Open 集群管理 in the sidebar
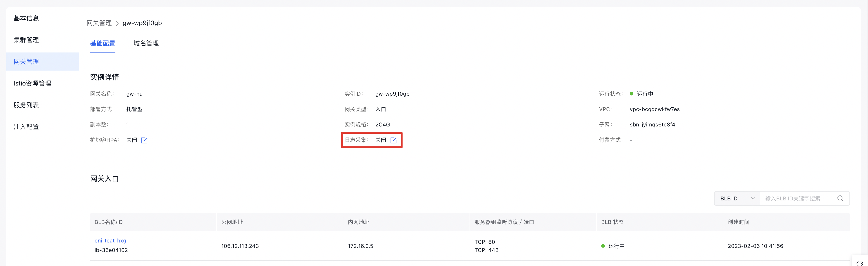This screenshot has height=266, width=868. (43, 40)
